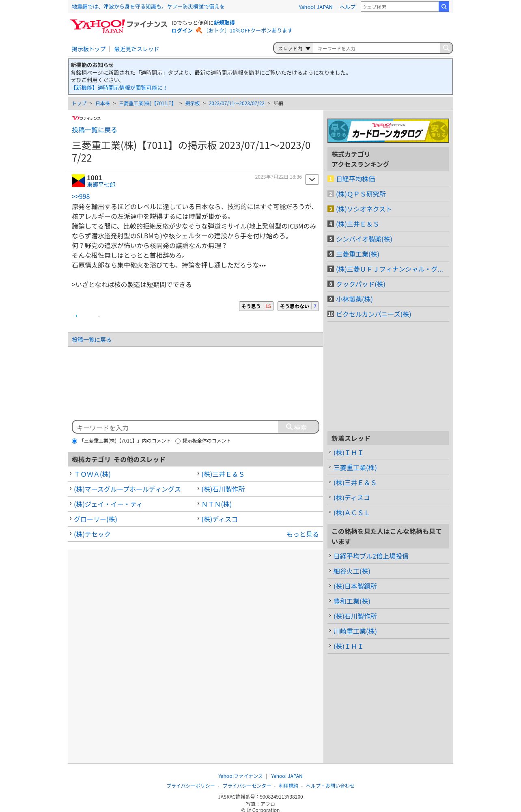
Task: Click the thread keyword search magnifier icon
Action: (446, 48)
